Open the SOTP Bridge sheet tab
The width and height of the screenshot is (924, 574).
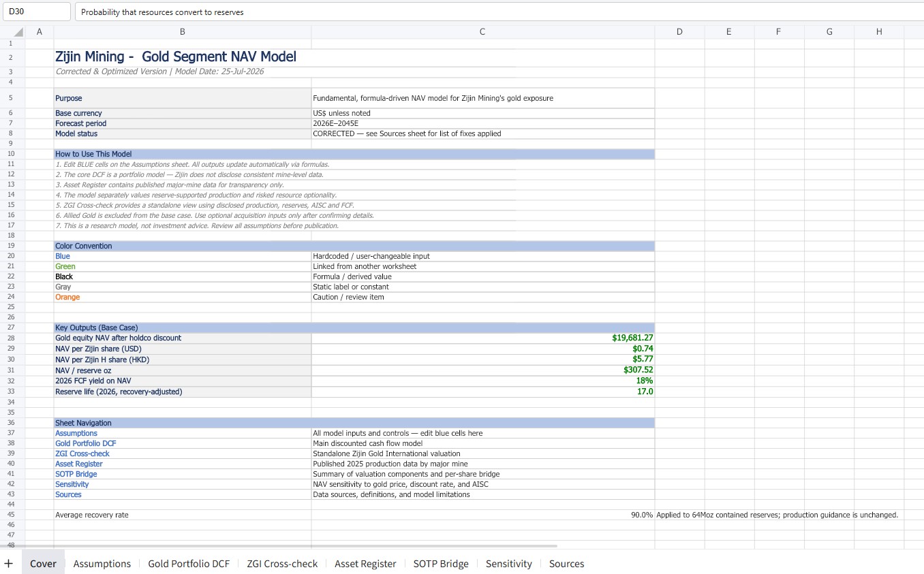[441, 563]
